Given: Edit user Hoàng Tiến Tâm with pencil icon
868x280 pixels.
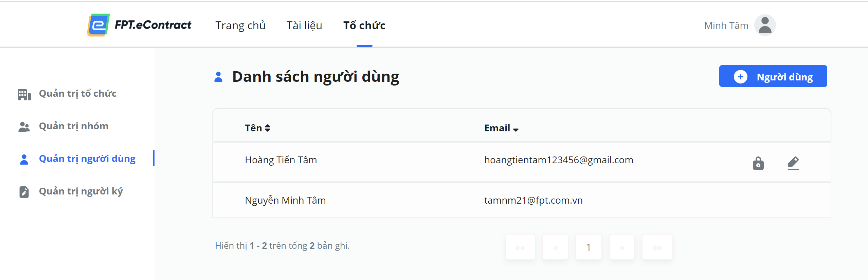Looking at the screenshot, I should pyautogui.click(x=793, y=163).
